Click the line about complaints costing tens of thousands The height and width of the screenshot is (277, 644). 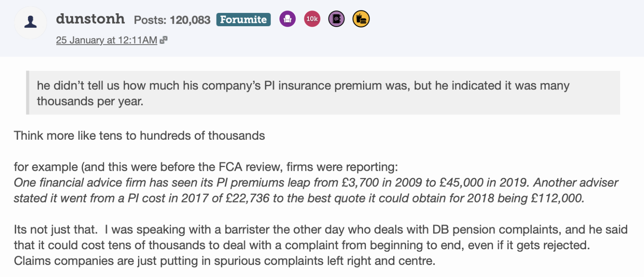click(301, 245)
